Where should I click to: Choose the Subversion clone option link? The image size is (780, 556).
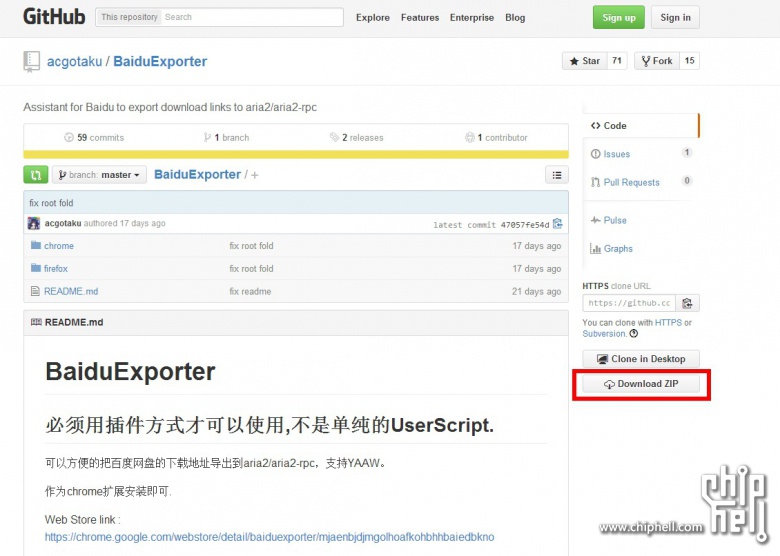[x=604, y=334]
